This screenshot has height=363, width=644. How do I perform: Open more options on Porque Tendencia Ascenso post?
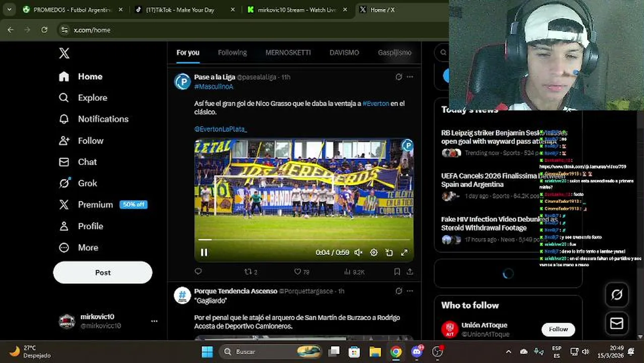coord(410,291)
